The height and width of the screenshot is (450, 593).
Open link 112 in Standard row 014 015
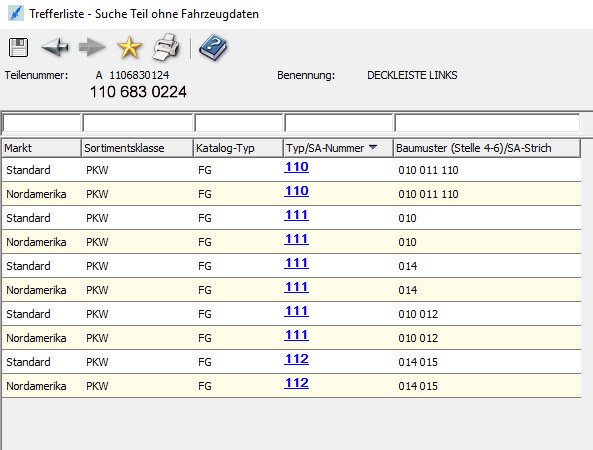pyautogui.click(x=296, y=359)
